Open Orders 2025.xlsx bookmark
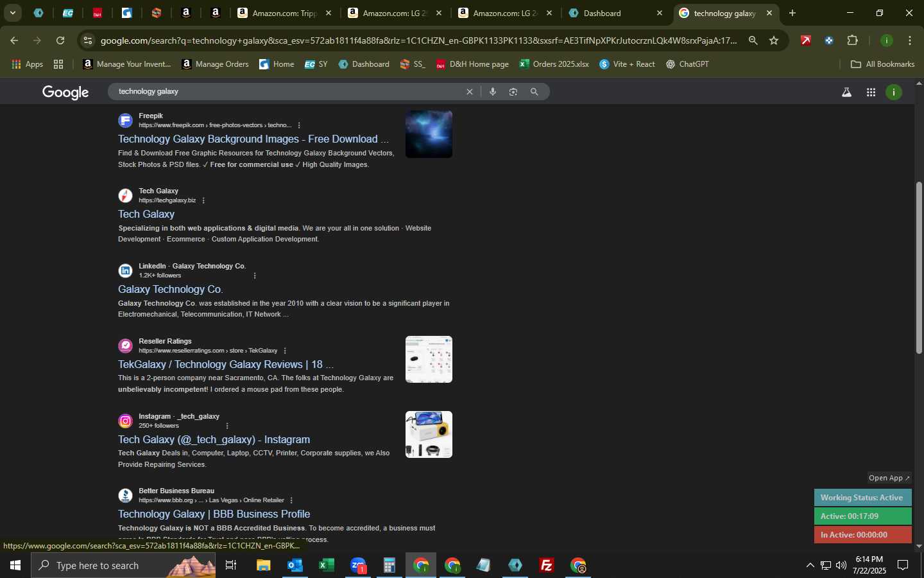Viewport: 924px width, 578px height. point(554,64)
